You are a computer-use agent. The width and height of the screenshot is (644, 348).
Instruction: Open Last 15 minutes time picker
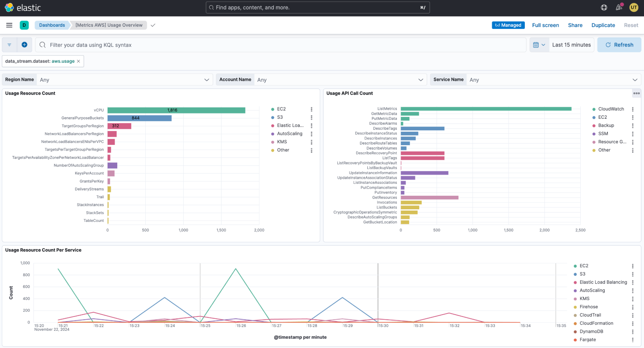(571, 45)
